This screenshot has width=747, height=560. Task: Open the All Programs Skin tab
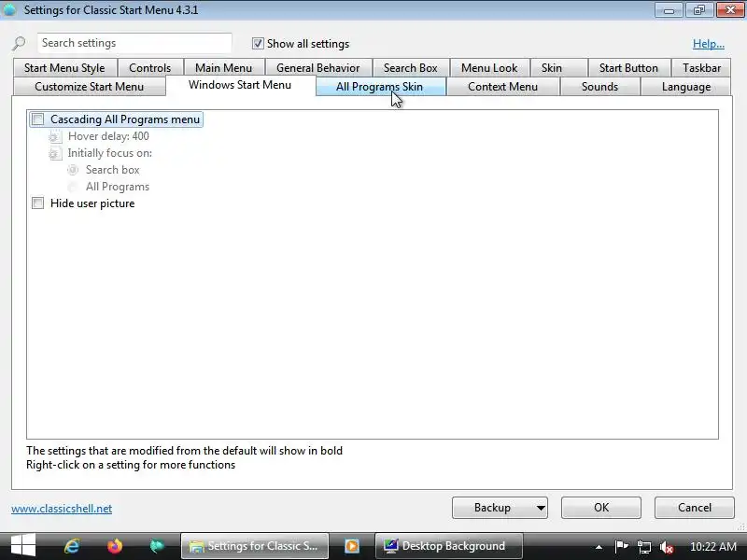tap(379, 87)
